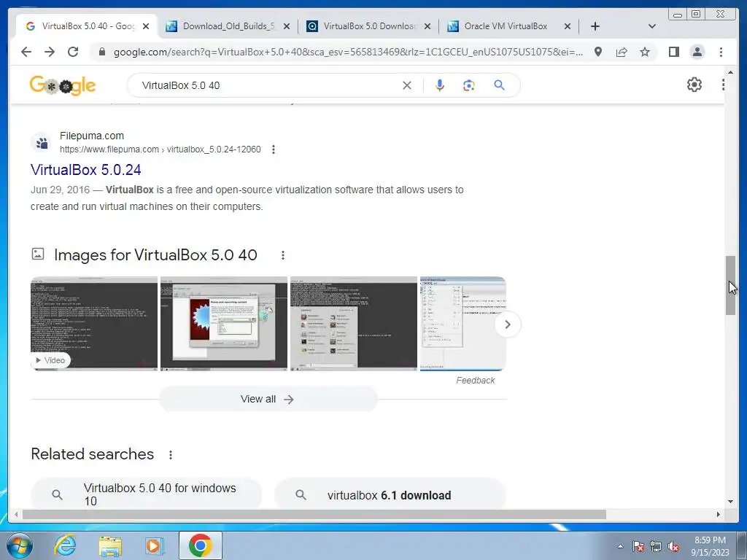
Task: Switch to Download_Old_Builds tab
Action: [228, 26]
